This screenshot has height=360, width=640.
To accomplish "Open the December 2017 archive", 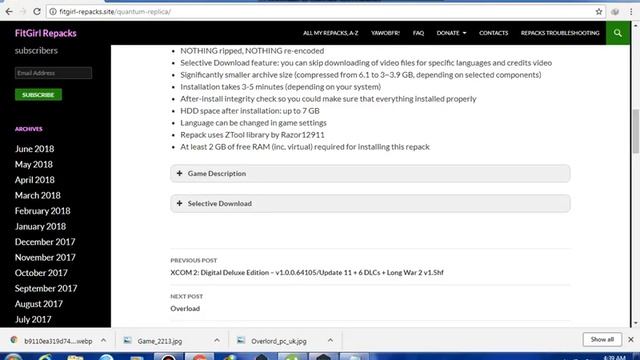I will coord(45,242).
